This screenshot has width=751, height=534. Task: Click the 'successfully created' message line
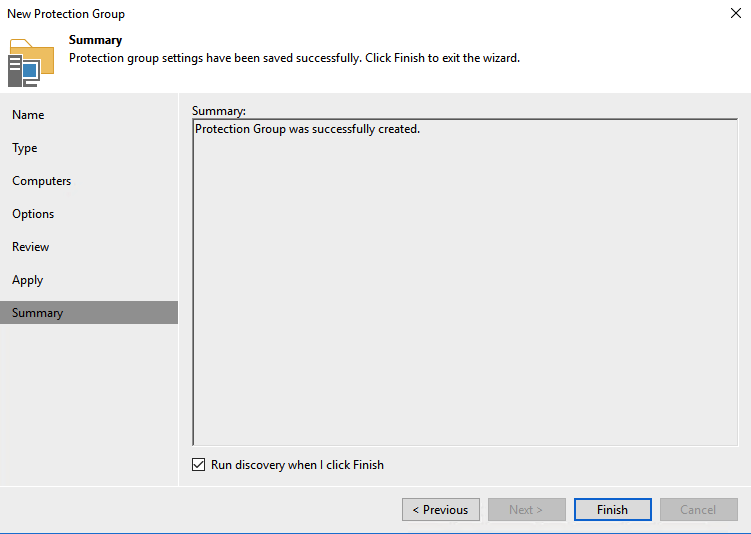coord(307,129)
